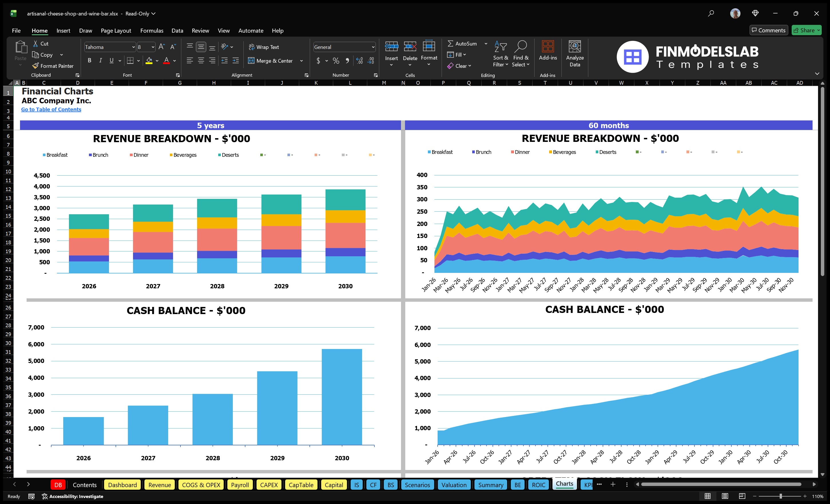Screen dimensions: 830x504
Task: Open the Dashboard sheet tab
Action: tap(122, 485)
